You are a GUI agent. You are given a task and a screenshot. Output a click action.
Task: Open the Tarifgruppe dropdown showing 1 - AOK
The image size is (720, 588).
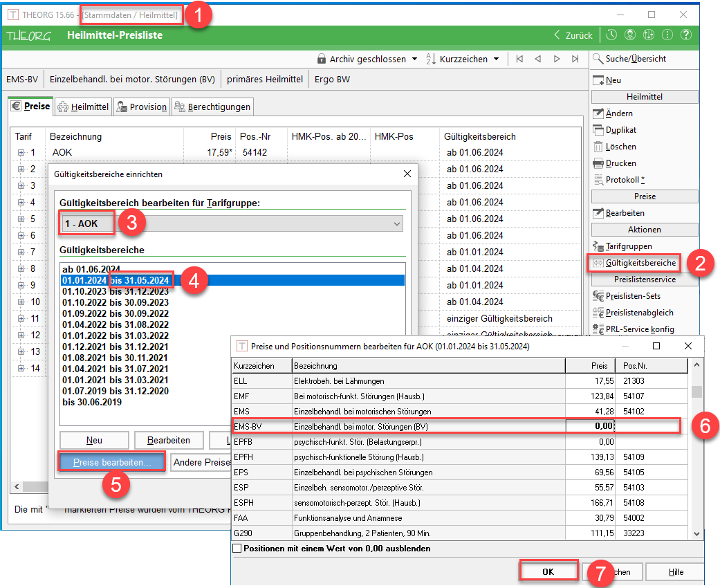click(396, 223)
